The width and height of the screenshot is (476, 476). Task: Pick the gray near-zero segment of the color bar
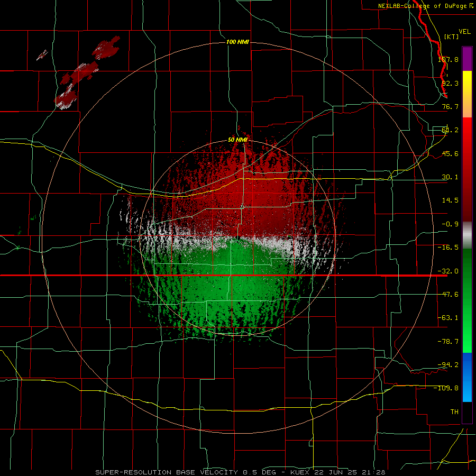pos(467,235)
